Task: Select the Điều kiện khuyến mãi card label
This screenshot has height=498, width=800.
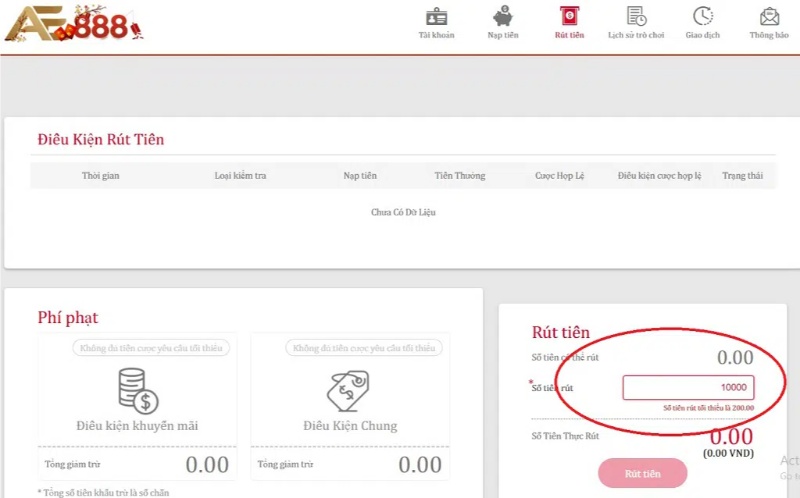Action: coord(137,426)
